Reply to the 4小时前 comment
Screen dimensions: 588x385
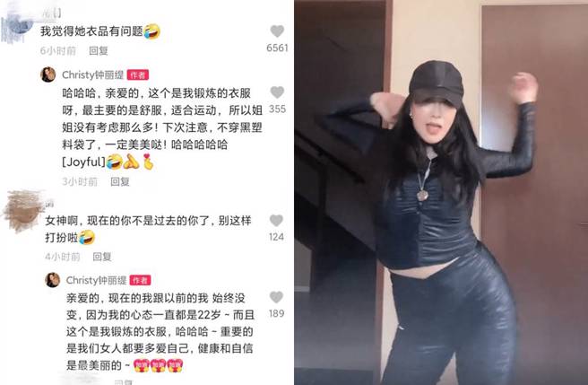coord(102,257)
